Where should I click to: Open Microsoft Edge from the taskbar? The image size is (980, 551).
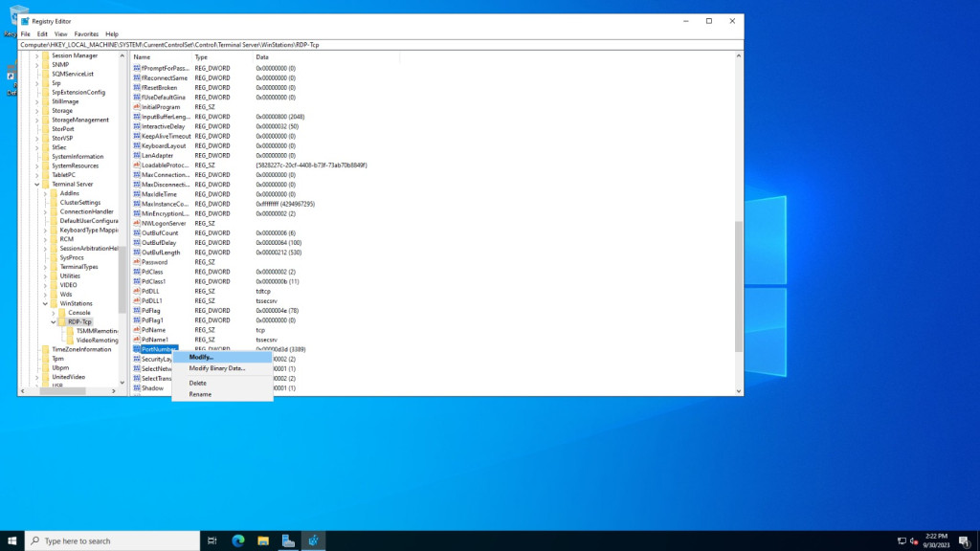click(238, 541)
